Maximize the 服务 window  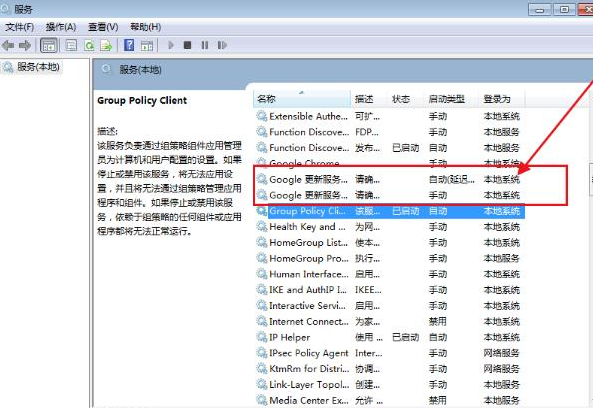pyautogui.click(x=564, y=9)
